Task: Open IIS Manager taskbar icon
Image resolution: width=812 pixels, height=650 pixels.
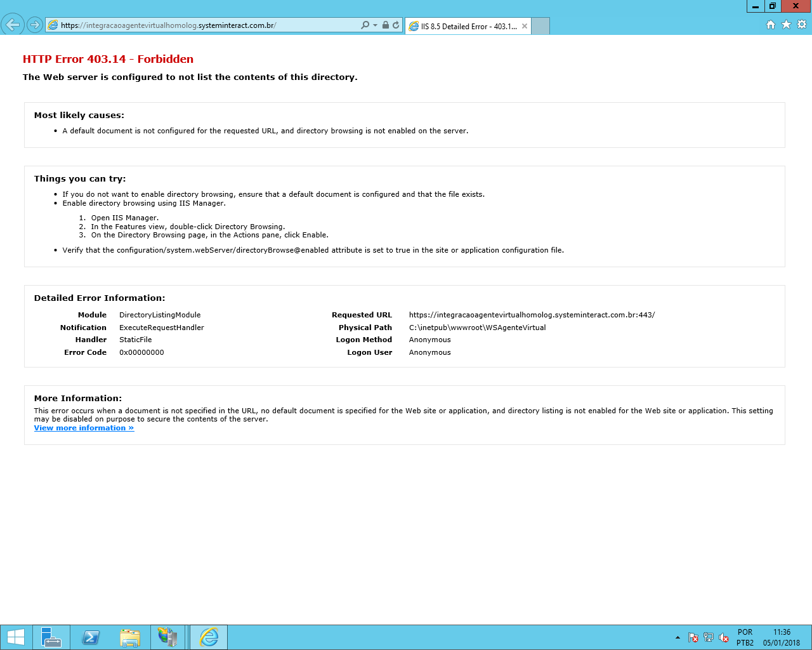Action: pos(168,637)
